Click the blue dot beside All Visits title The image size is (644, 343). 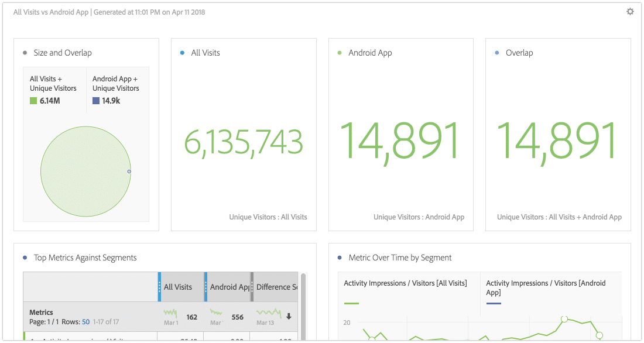tap(183, 53)
